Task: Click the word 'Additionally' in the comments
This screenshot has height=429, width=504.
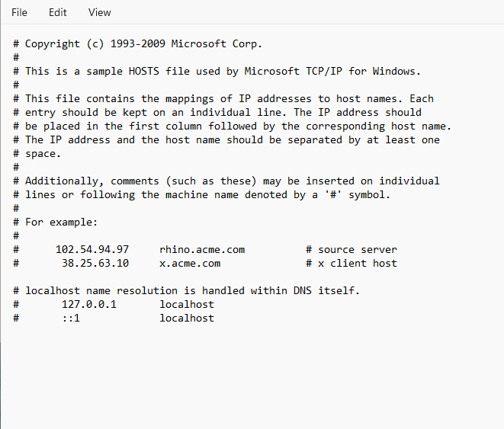Action: 65,181
